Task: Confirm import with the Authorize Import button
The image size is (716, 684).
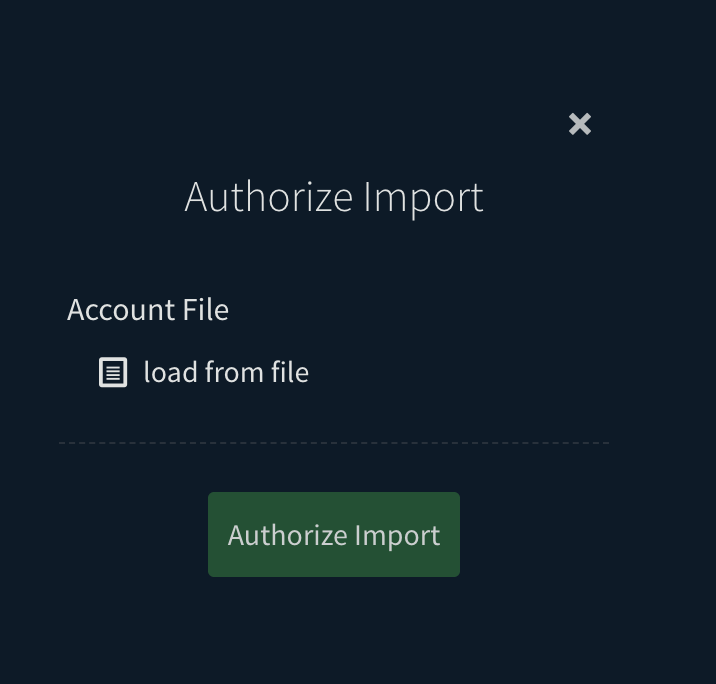Action: click(334, 535)
